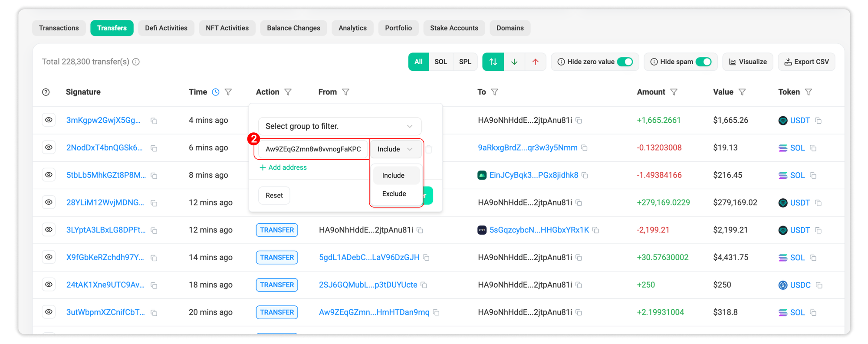Open the Time column filter
868x344 pixels.
pos(228,92)
